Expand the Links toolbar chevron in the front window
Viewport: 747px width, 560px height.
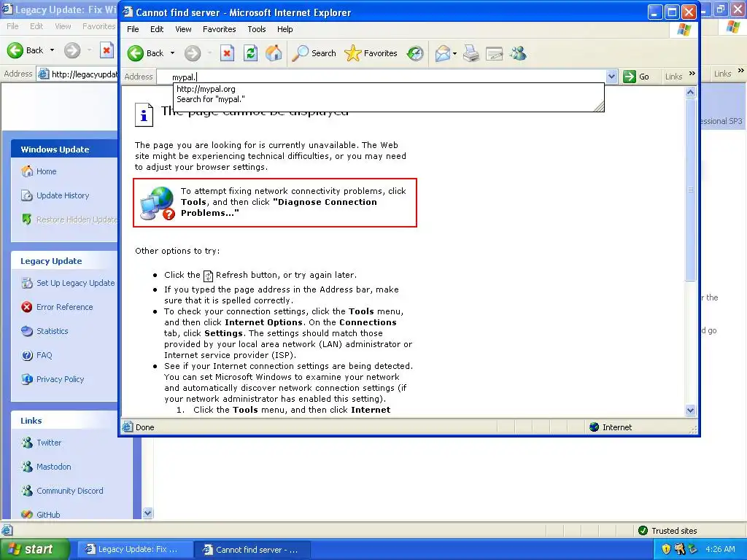[x=692, y=74]
